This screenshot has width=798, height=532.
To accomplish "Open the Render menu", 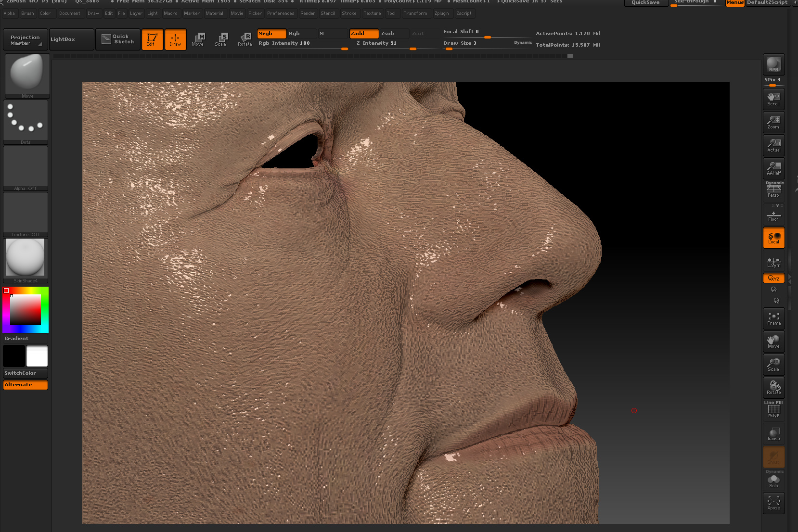I will 308,13.
